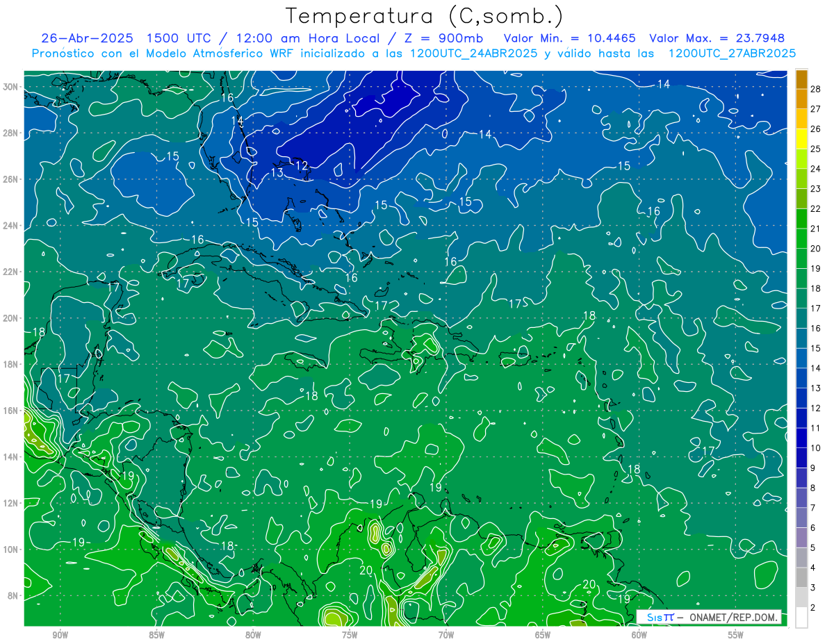Click the colorbar legend label 7
This screenshot has width=834, height=644.
813,508
